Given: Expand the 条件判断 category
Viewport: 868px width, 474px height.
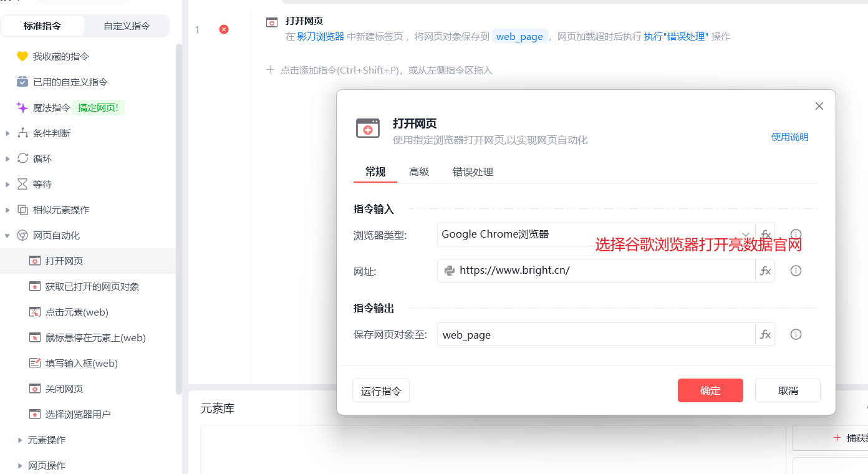Looking at the screenshot, I should [7, 133].
